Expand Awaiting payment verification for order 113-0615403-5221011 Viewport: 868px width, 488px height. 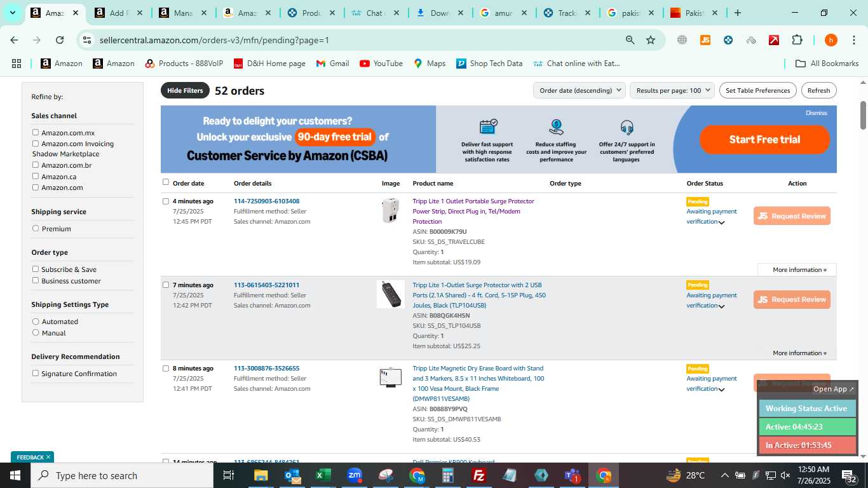(x=722, y=306)
